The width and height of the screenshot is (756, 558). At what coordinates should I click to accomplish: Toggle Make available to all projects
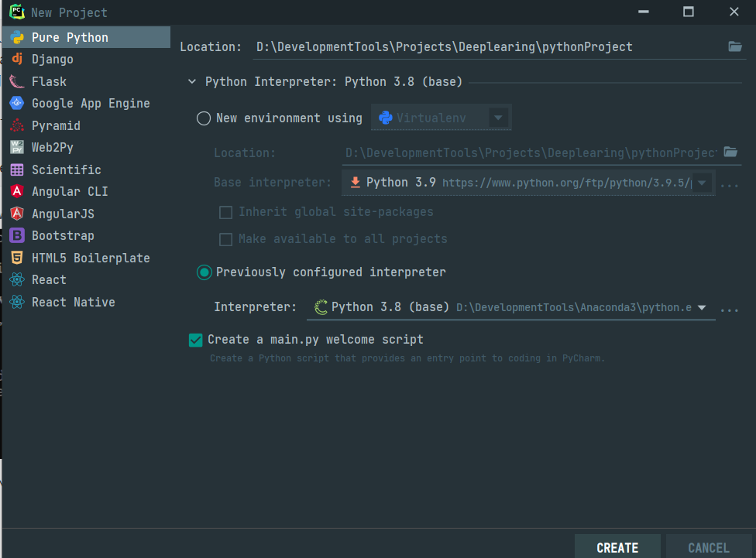tap(225, 239)
